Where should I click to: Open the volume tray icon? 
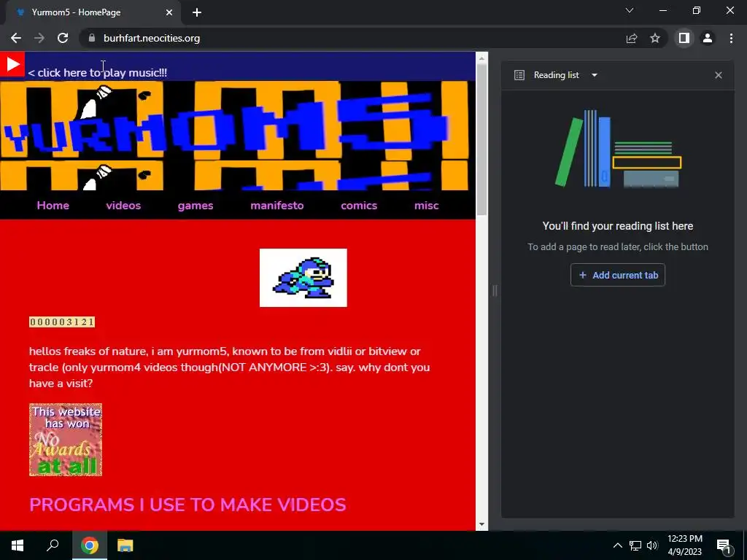point(652,545)
